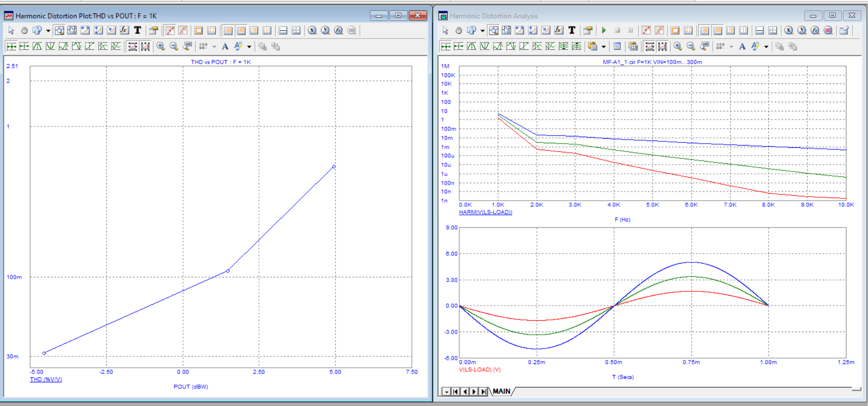The image size is (868, 406).
Task: Choose the pan hand tool in THD plot window
Action: coord(24,31)
